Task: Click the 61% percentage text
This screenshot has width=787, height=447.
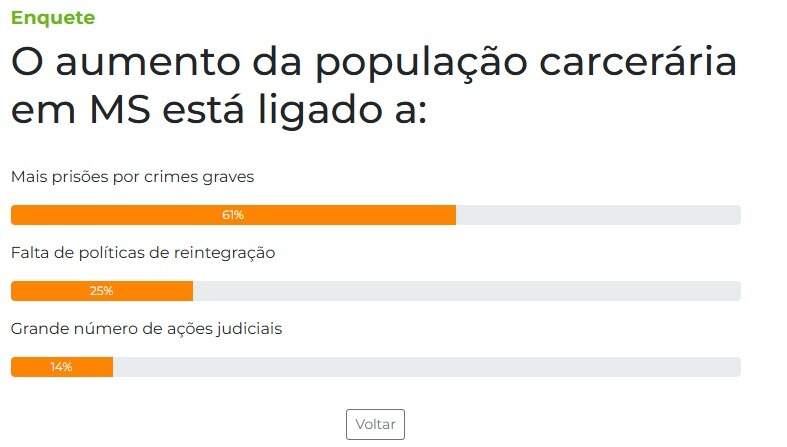Action: click(x=233, y=215)
